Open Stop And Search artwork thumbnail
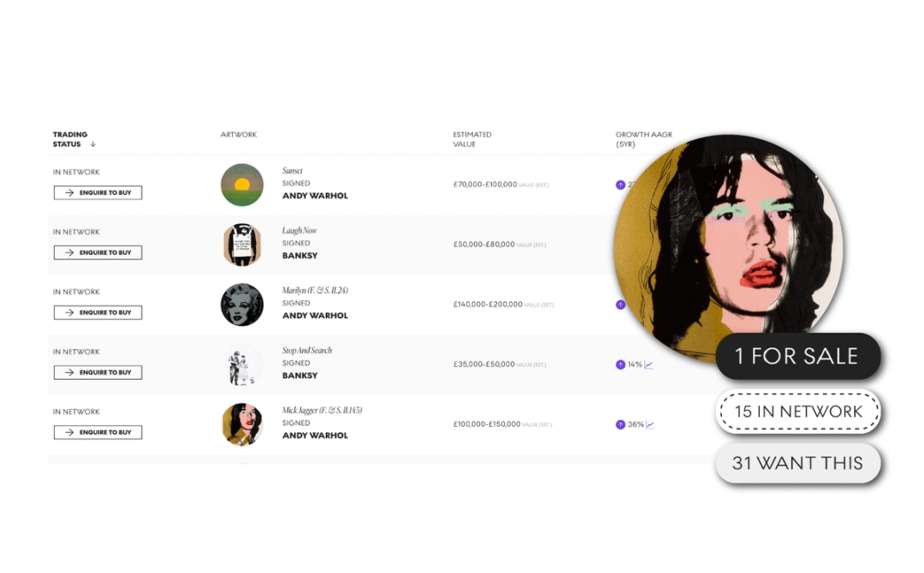924x573 pixels. (242, 365)
